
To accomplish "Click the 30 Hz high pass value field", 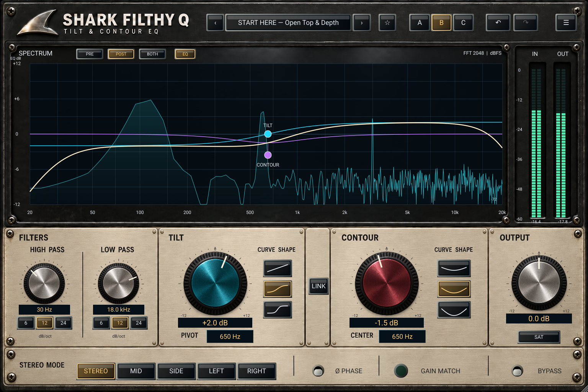I will coord(44,310).
